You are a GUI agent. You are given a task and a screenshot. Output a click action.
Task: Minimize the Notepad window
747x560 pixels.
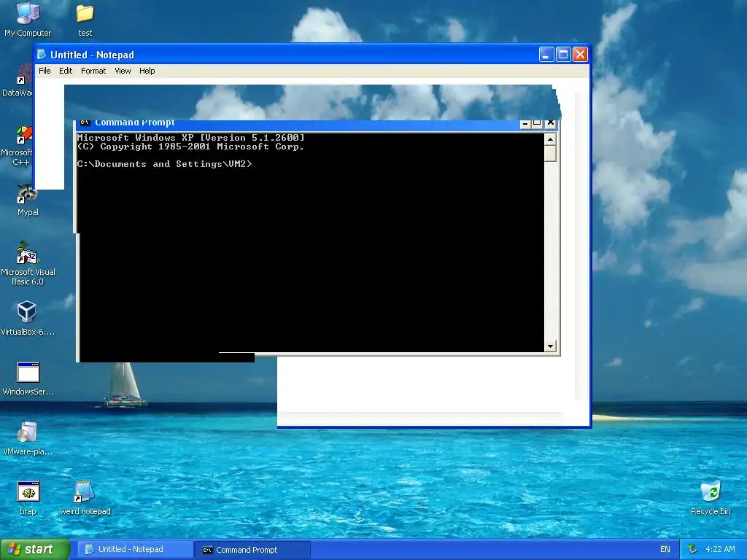coord(546,55)
